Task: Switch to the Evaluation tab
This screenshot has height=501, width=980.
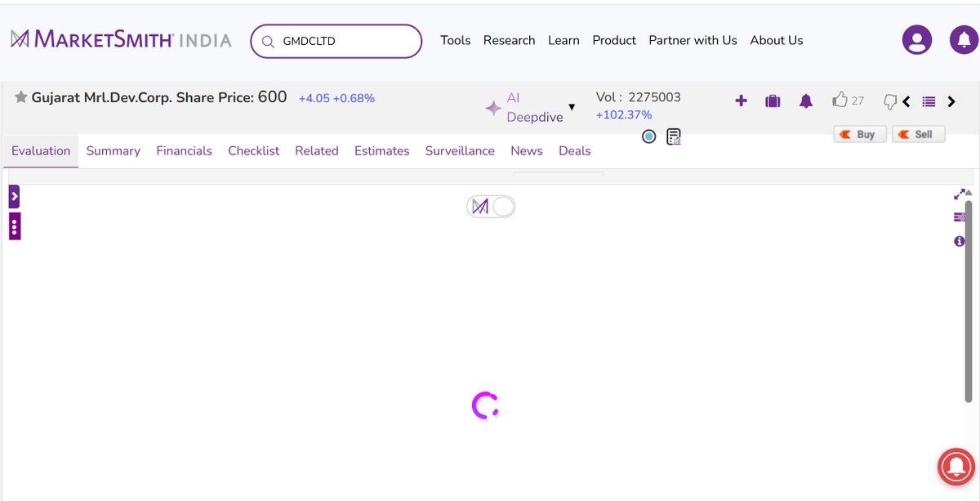Action: 41,150
